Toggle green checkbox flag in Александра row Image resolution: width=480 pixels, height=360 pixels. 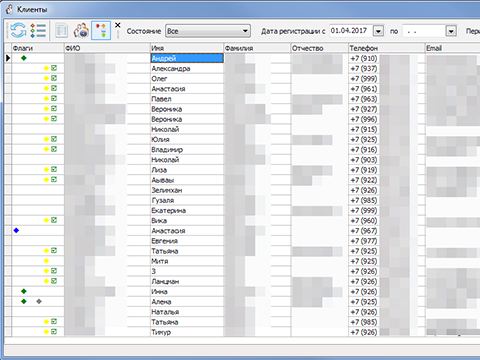[54, 68]
